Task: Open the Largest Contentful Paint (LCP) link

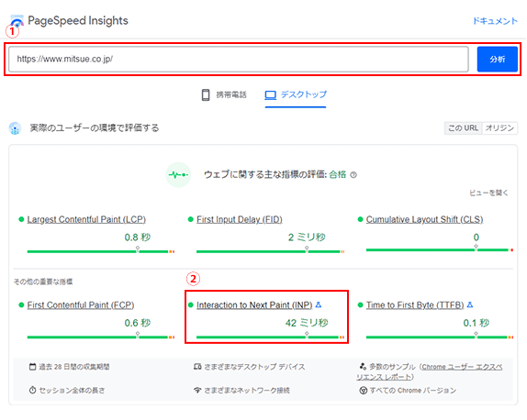Action: [86, 219]
